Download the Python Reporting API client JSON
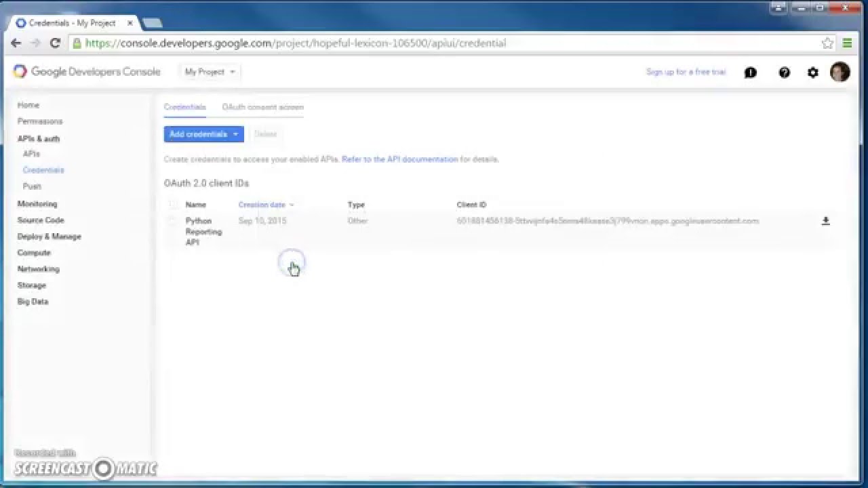The width and height of the screenshot is (868, 488). pyautogui.click(x=825, y=221)
